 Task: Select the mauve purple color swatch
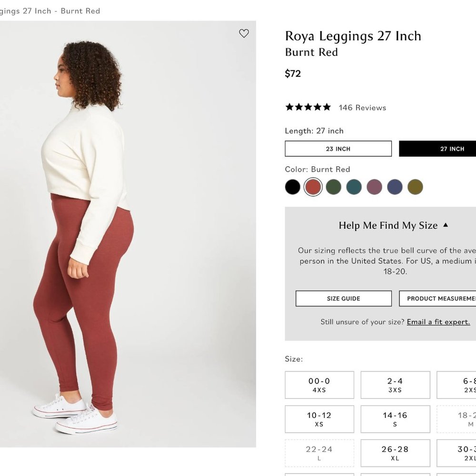point(374,187)
